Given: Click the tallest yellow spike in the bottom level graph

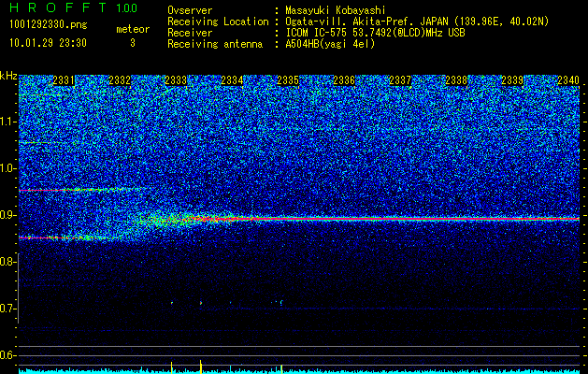Looking at the screenshot, I should (x=201, y=367).
